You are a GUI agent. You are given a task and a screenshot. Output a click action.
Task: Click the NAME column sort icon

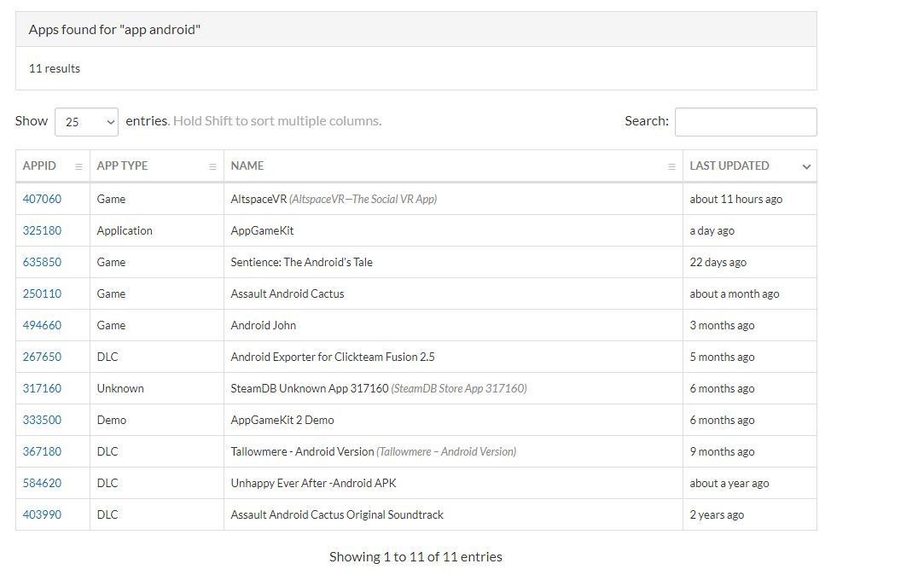click(x=671, y=166)
